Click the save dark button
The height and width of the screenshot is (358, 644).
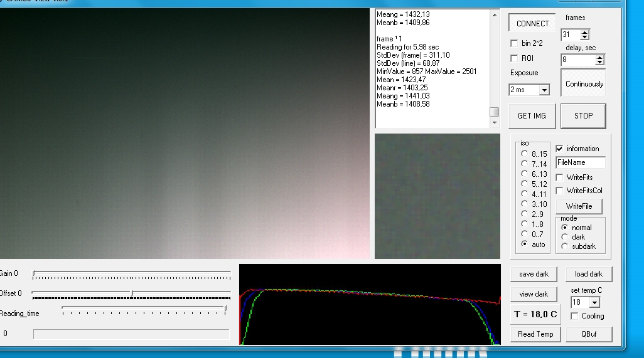tap(534, 274)
